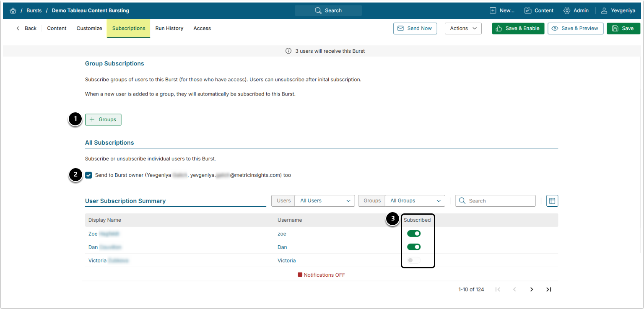Image resolution: width=644 pixels, height=309 pixels.
Task: Toggle Zoe's subscription switch
Action: point(413,234)
